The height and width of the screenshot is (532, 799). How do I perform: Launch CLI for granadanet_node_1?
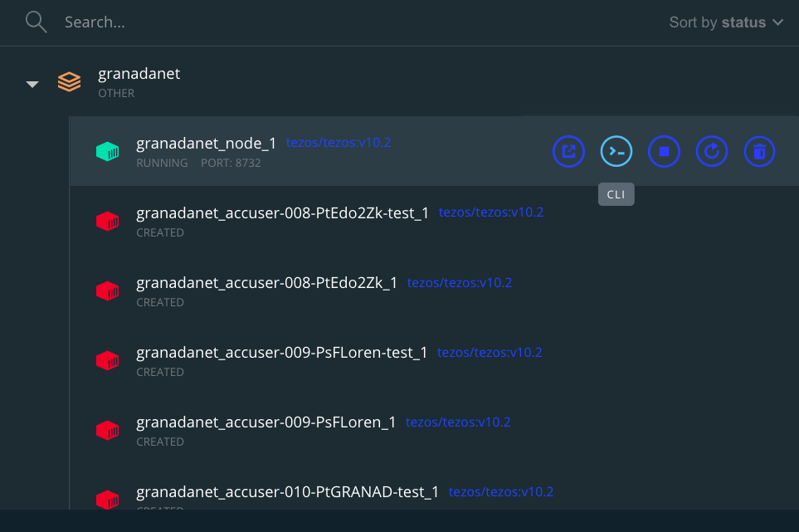tap(616, 151)
